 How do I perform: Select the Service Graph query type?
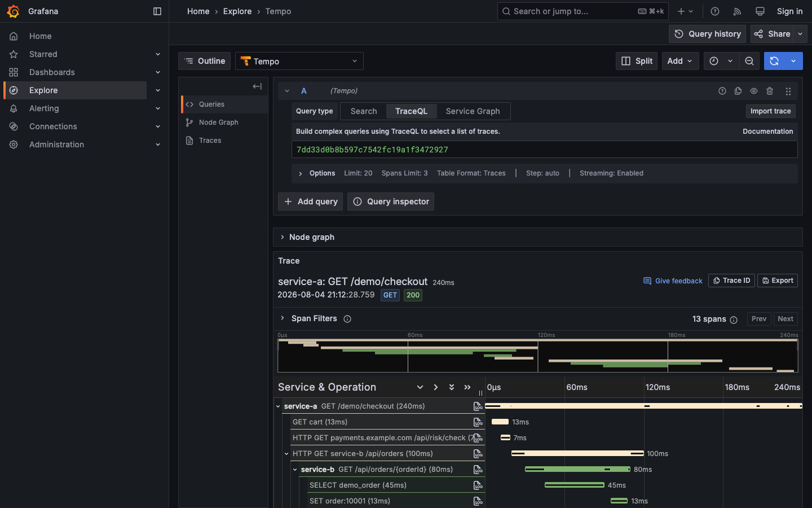473,111
